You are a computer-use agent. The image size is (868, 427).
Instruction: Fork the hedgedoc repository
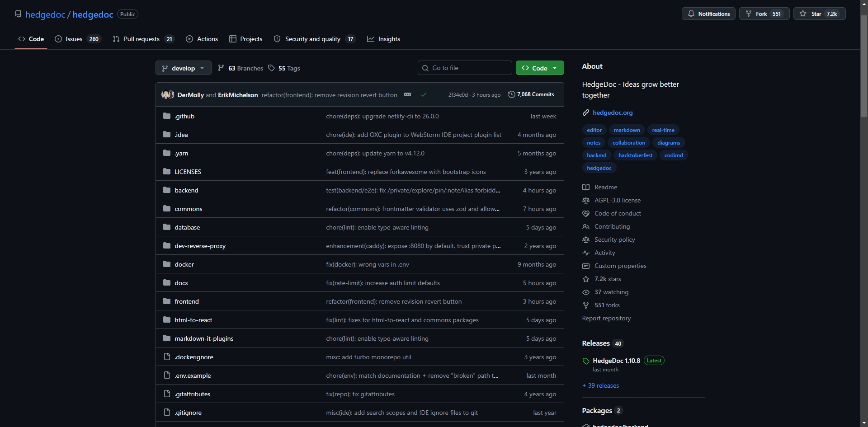click(x=764, y=14)
